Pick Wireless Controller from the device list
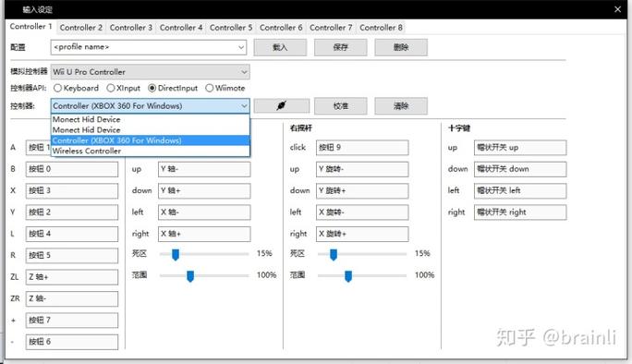This screenshot has width=632, height=364. point(150,151)
